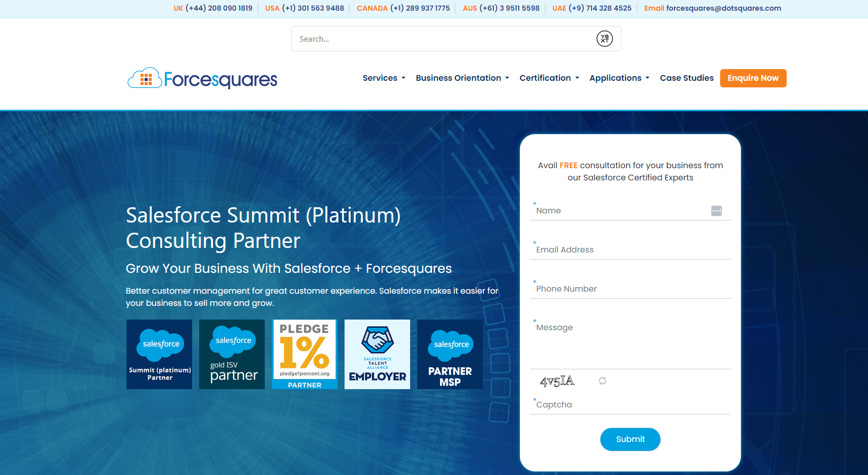868x475 pixels.
Task: Expand the Services dropdown menu
Action: click(x=384, y=78)
